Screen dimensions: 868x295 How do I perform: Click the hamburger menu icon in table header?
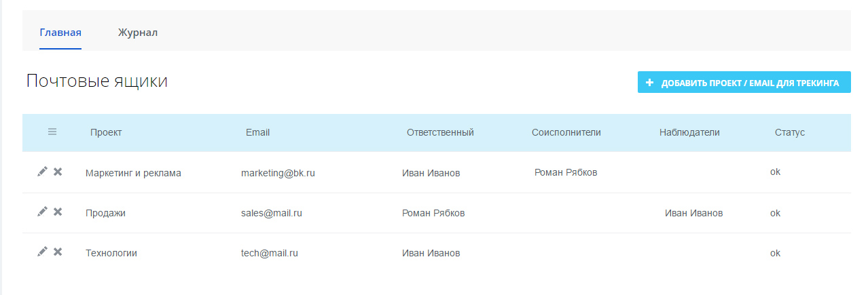coord(52,132)
